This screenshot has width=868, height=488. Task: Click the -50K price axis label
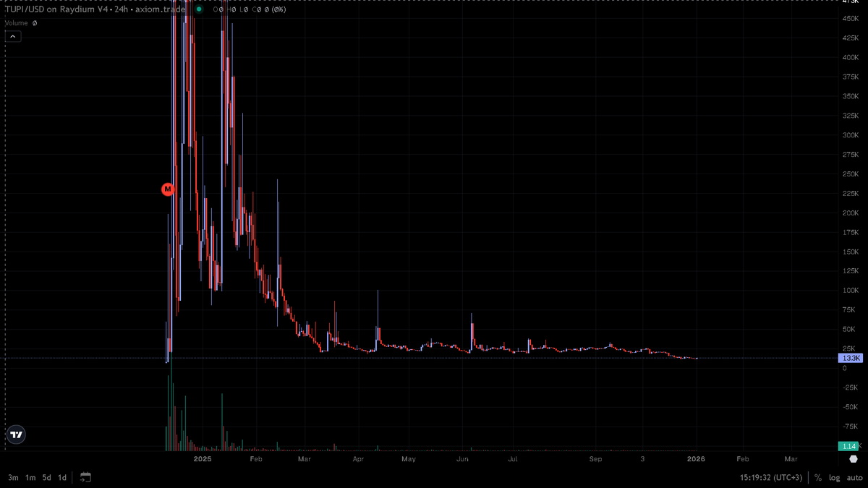click(849, 407)
